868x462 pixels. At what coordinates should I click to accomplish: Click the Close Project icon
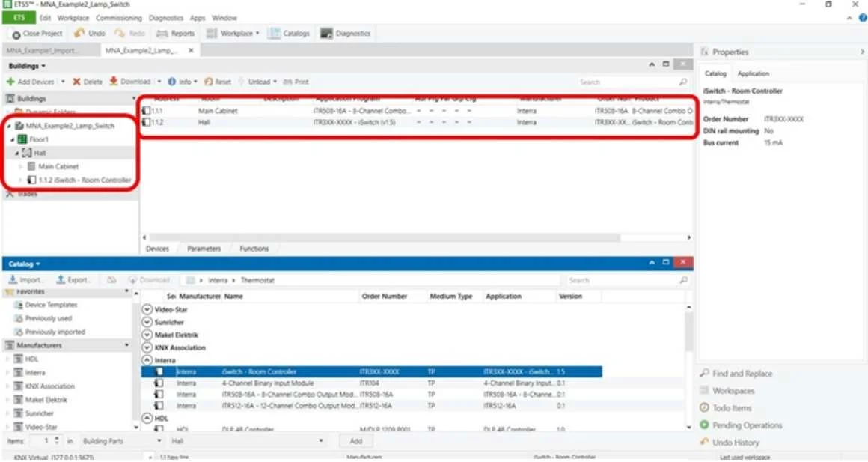pyautogui.click(x=16, y=34)
